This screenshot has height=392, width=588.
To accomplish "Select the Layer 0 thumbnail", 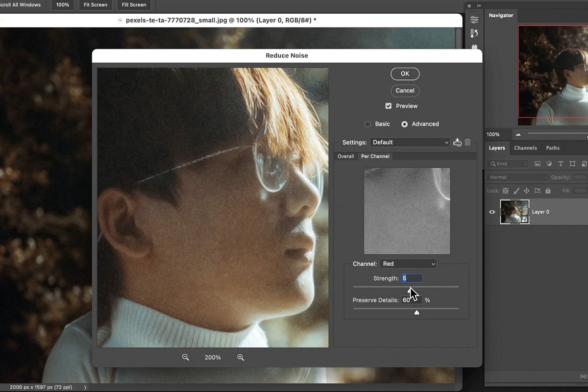I will coord(514,212).
